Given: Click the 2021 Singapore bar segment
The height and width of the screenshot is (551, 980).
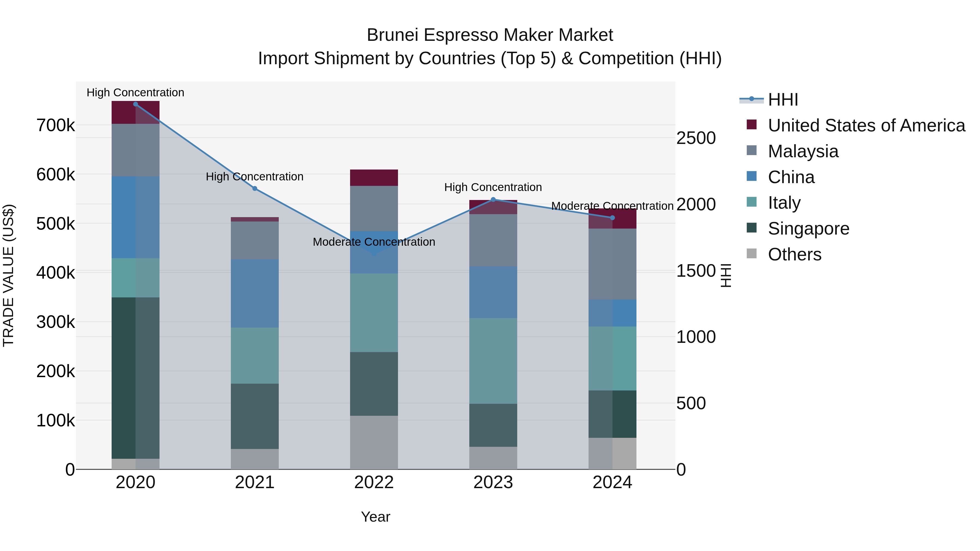Looking at the screenshot, I should pyautogui.click(x=255, y=416).
